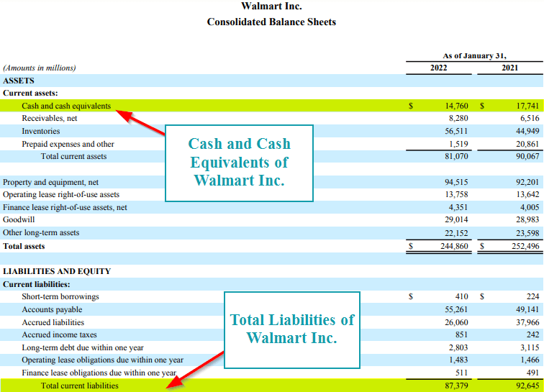Click the 29,014 goodwill value

(x=456, y=219)
